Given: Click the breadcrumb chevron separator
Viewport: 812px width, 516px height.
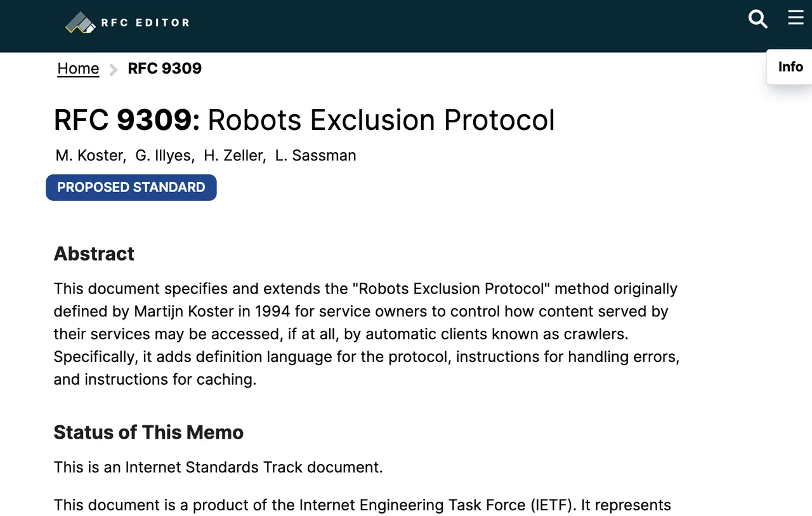Looking at the screenshot, I should (114, 69).
